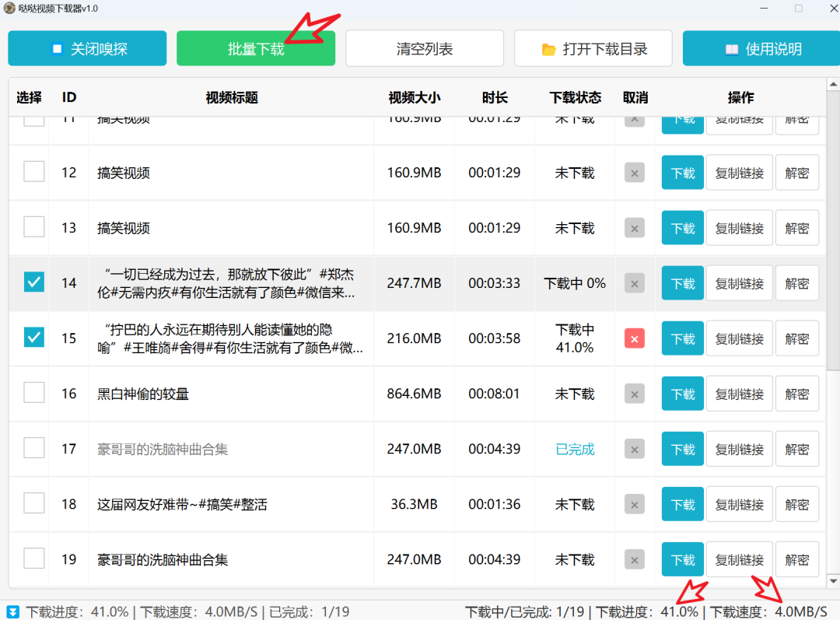The image size is (840, 620).
Task: Click the grey cancel X for video 14
Action: pyautogui.click(x=634, y=284)
